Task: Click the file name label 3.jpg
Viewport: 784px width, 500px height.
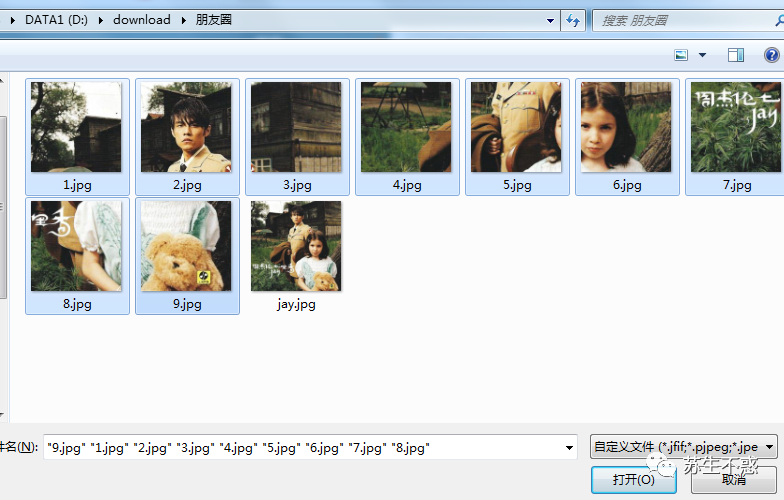Action: 297,185
